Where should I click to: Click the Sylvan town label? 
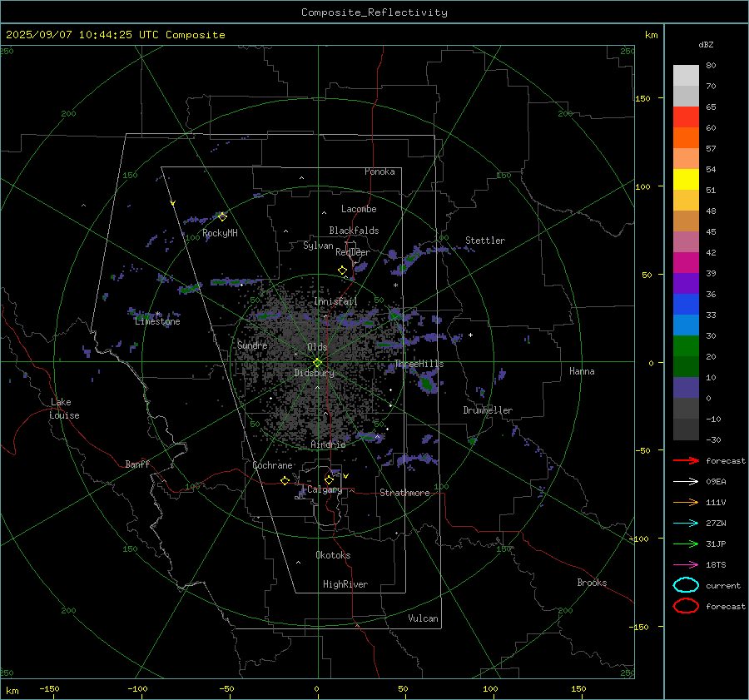tap(318, 246)
